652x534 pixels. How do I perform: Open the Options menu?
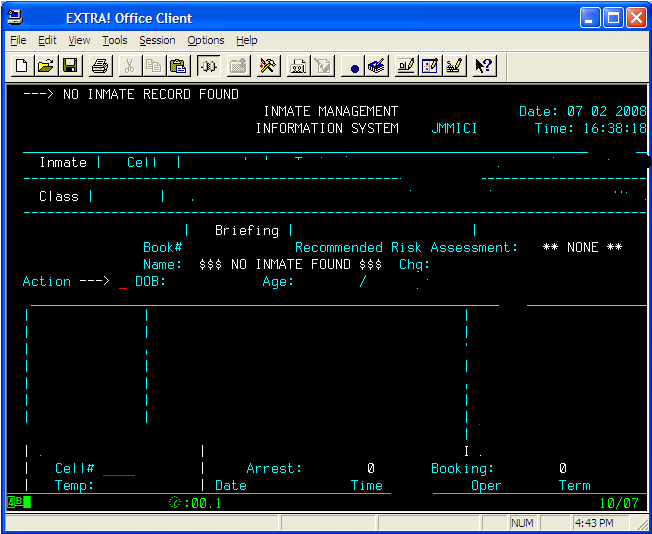coord(206,40)
